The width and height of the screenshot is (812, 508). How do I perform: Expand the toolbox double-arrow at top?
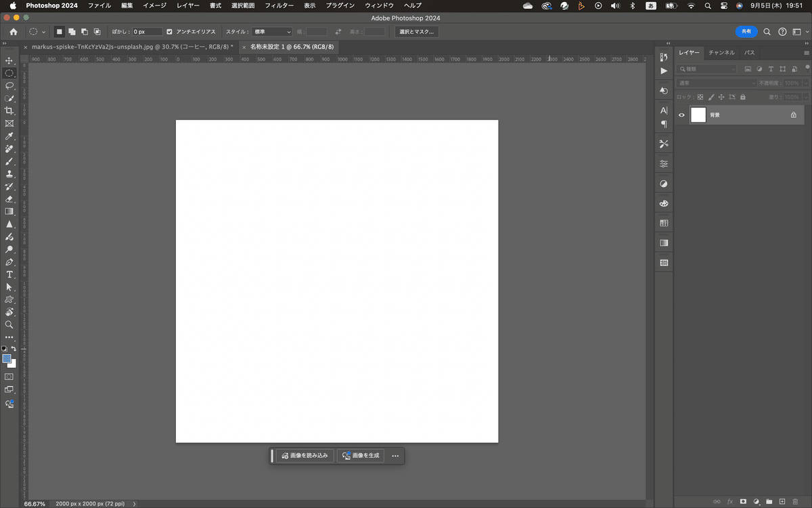click(5, 43)
